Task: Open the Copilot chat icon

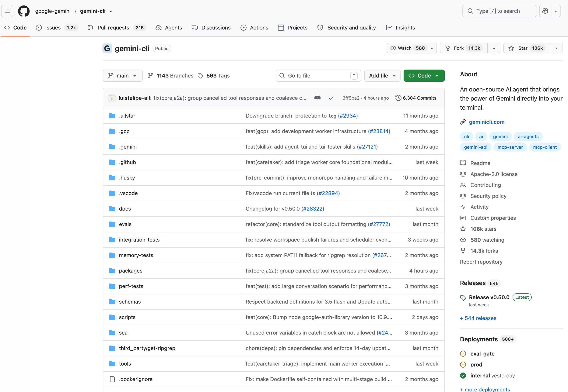Action: coord(545,11)
